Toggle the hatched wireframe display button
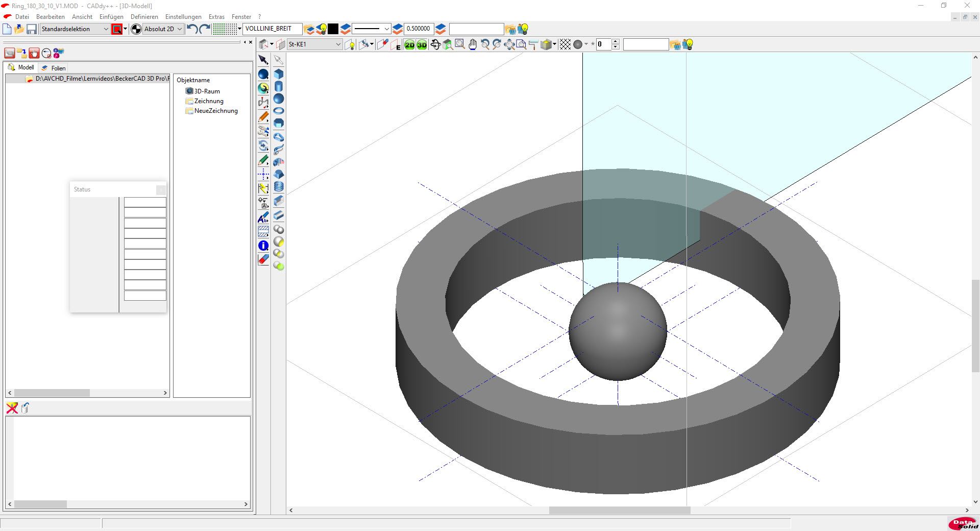This screenshot has width=980, height=531. coord(565,45)
